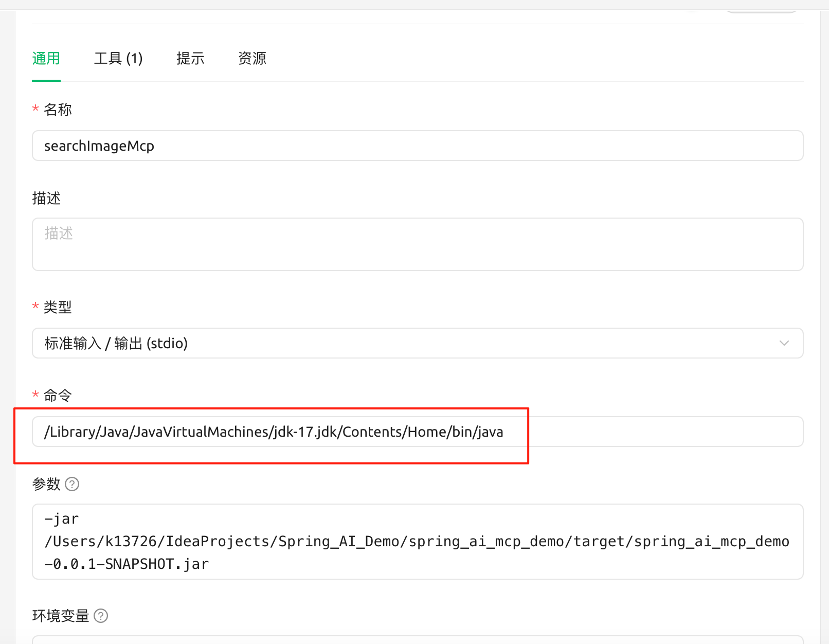Click the 描述 text area
The height and width of the screenshot is (644, 829).
tap(418, 244)
